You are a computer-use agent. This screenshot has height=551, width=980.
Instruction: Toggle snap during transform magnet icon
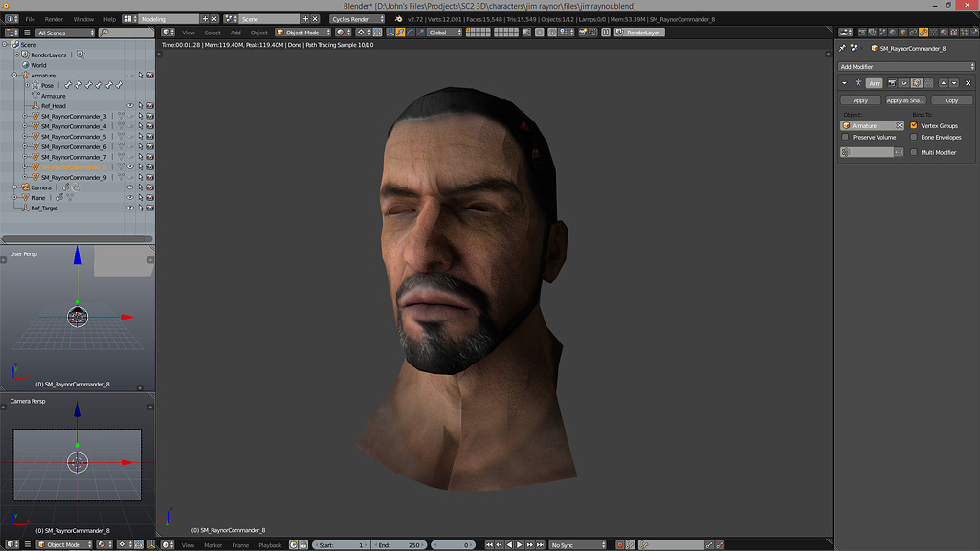(552, 33)
